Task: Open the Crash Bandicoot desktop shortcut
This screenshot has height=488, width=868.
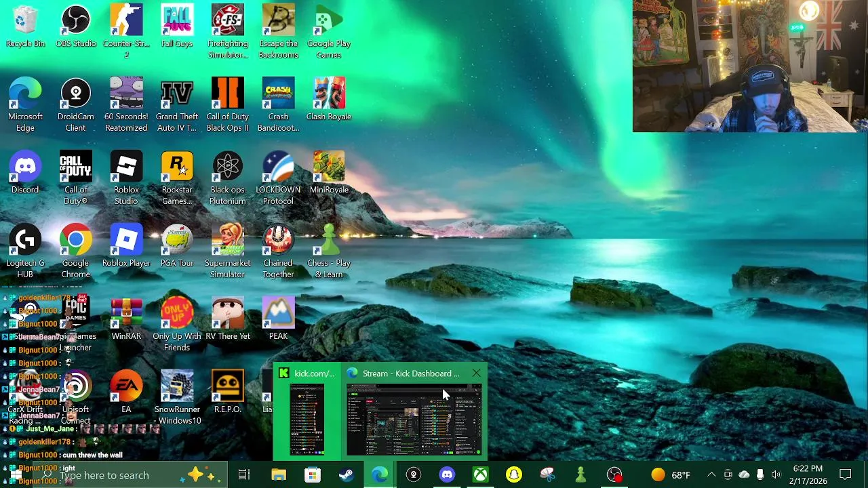Action: 278,104
